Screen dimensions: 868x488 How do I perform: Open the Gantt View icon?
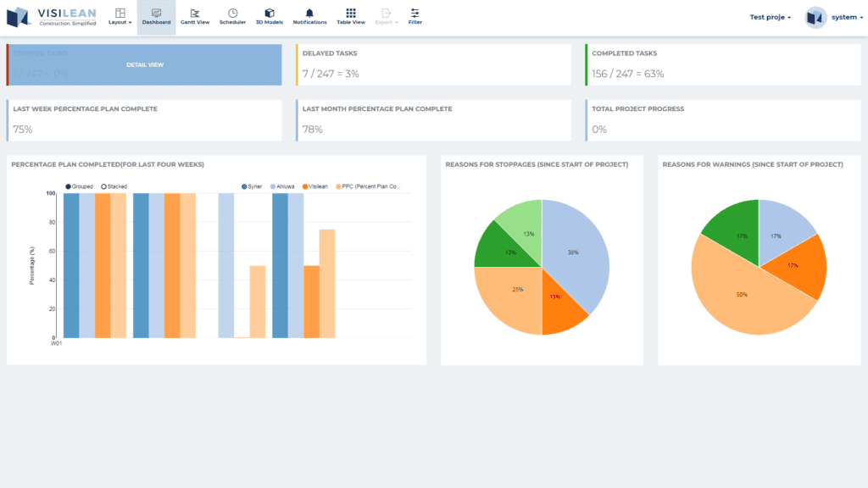195,14
